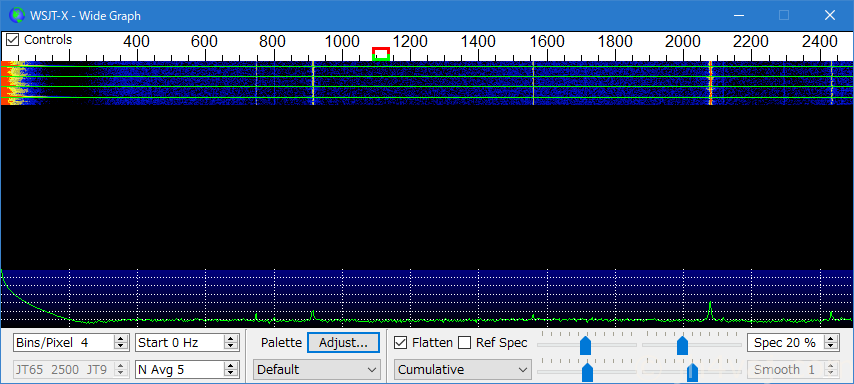Increase Bins/Pixel with the up arrow
This screenshot has width=854, height=384.
coord(120,339)
